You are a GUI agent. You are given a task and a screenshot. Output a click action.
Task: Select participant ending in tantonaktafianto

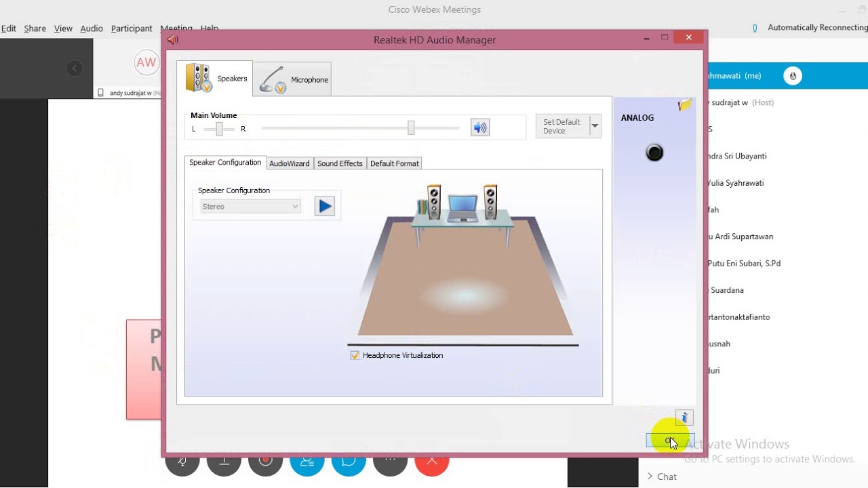pyautogui.click(x=738, y=317)
